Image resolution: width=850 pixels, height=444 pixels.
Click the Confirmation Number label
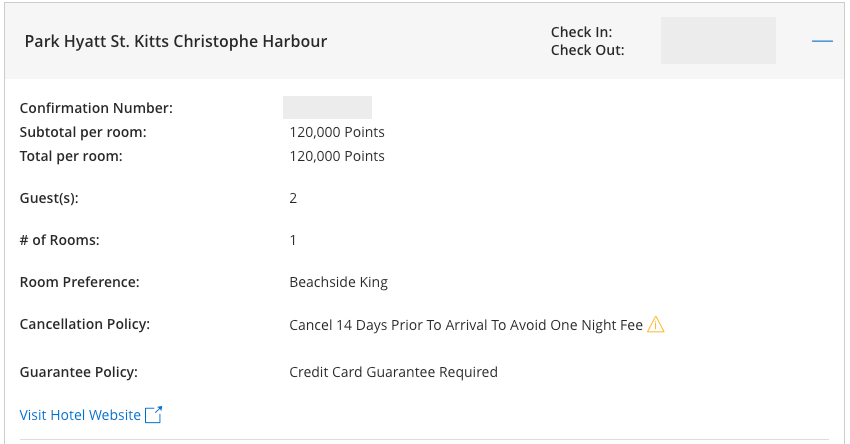click(x=96, y=108)
